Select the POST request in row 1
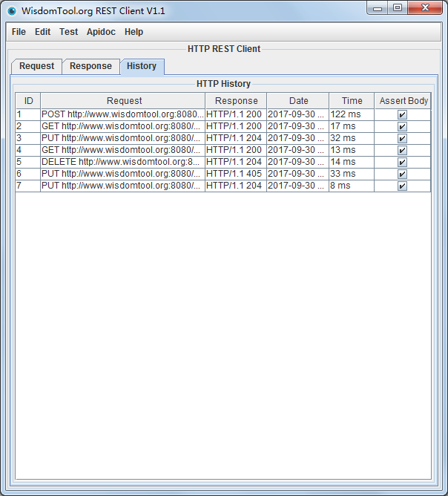448x496 pixels. 122,114
